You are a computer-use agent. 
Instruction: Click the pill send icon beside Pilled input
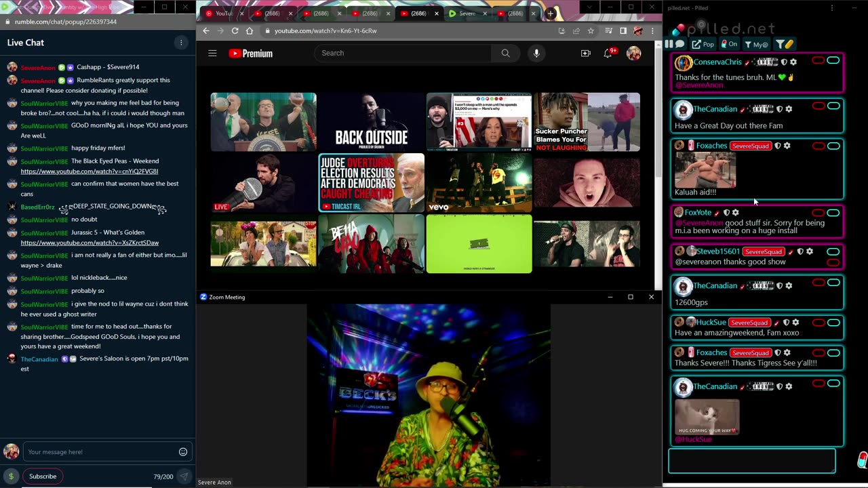click(x=862, y=460)
